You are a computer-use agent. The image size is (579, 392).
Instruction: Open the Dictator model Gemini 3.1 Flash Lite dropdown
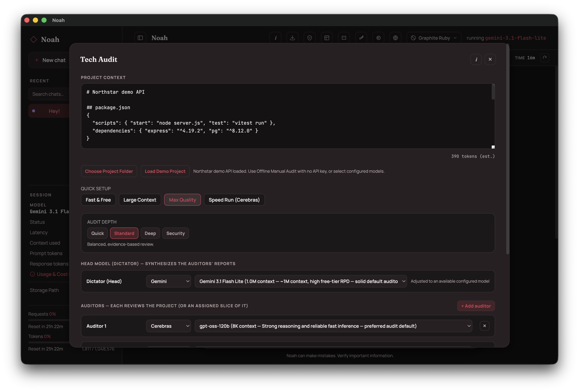[301, 281]
